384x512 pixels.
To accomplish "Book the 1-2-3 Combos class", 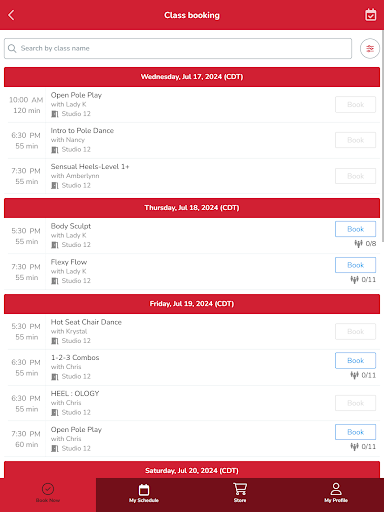I will pos(355,360).
